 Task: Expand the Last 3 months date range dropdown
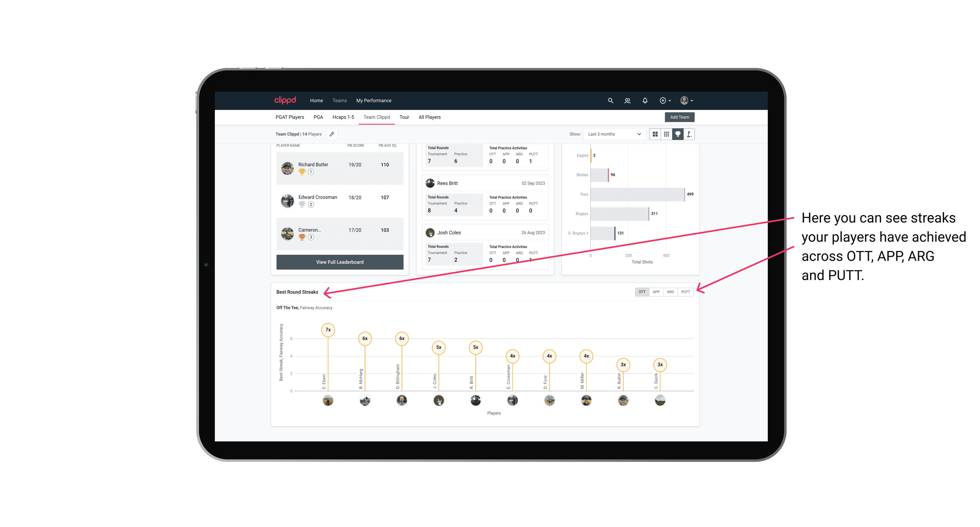point(613,134)
